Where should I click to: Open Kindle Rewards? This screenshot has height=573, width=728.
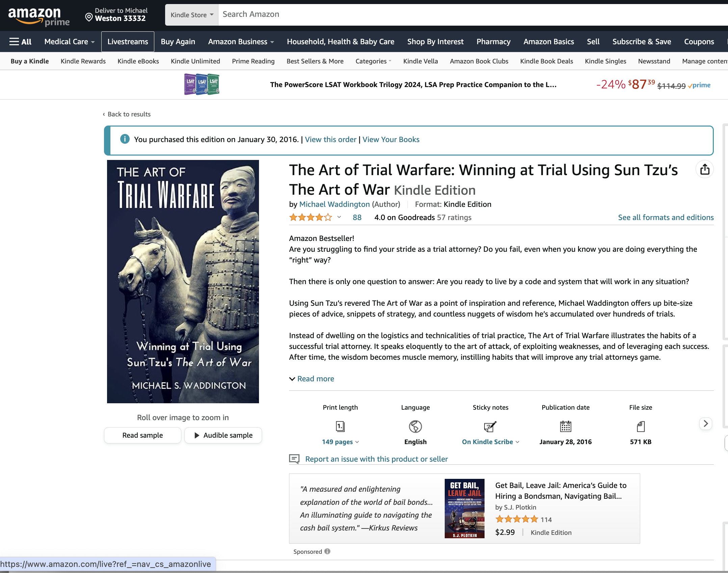click(83, 61)
